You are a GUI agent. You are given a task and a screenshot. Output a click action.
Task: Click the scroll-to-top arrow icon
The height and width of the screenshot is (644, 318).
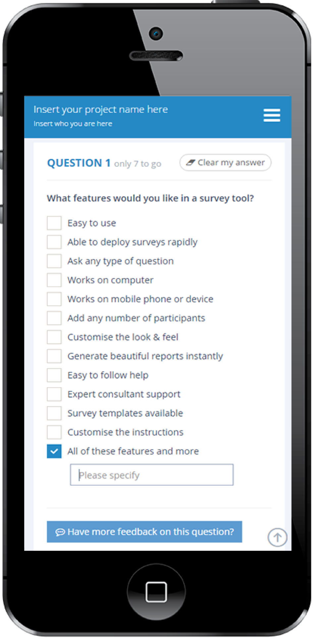pos(277,537)
